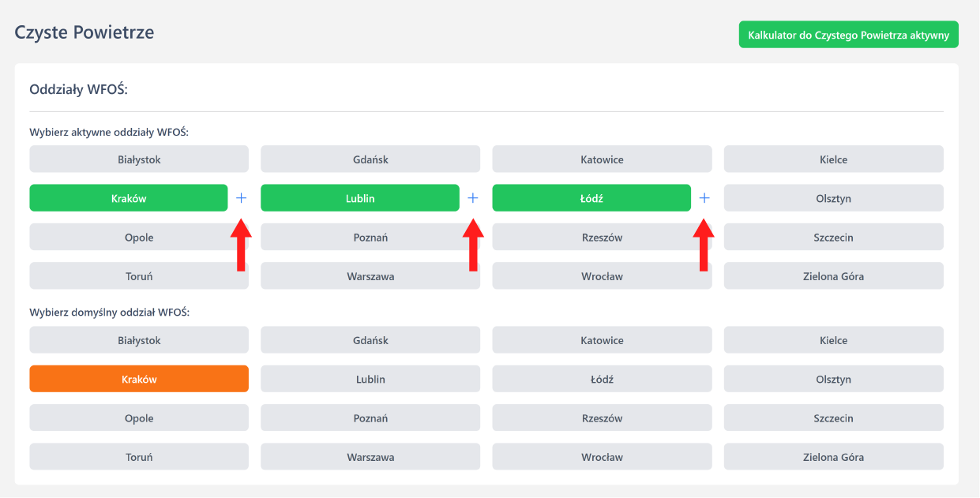Select Wrocław as default WFOŚ branch
Viewport: 980px width, 498px height.
tap(602, 457)
